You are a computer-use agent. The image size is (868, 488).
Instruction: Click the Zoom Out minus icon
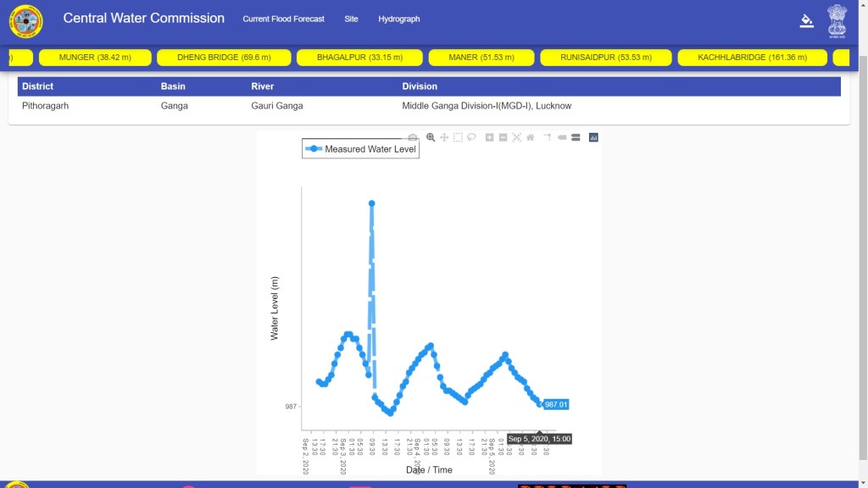[503, 137]
